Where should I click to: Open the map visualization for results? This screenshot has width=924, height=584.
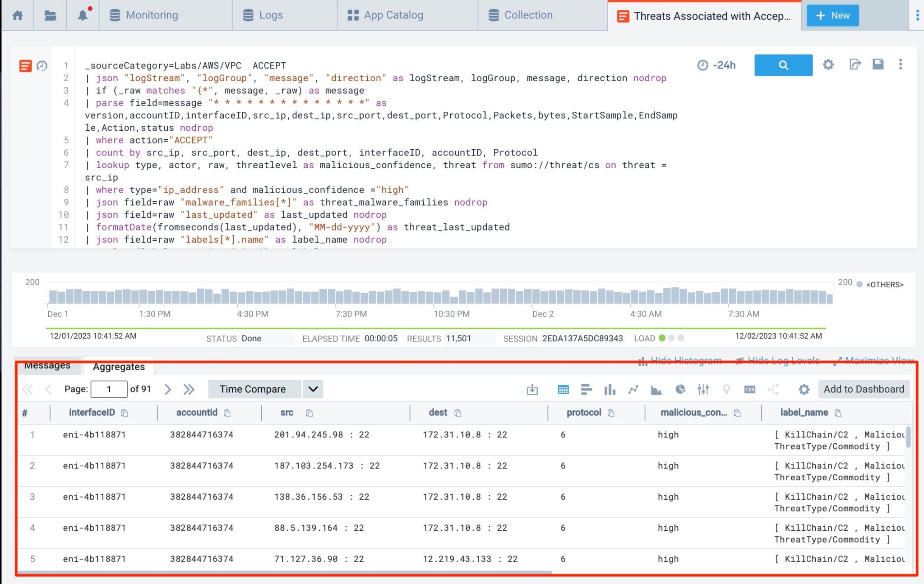click(x=726, y=389)
